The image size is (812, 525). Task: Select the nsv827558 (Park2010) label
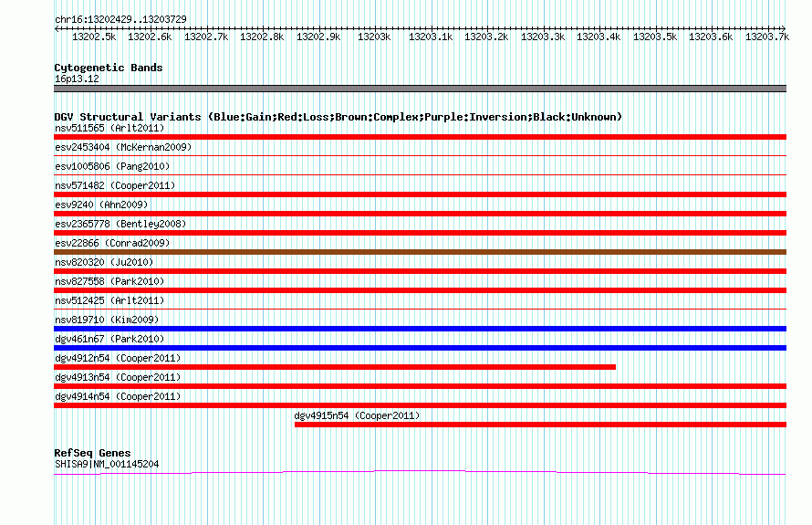(x=109, y=281)
